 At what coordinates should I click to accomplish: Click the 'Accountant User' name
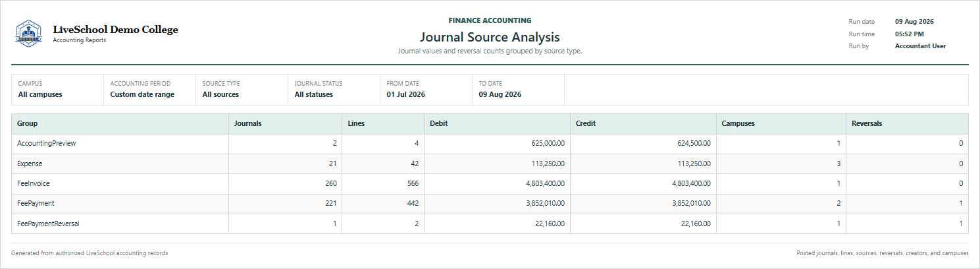(920, 46)
